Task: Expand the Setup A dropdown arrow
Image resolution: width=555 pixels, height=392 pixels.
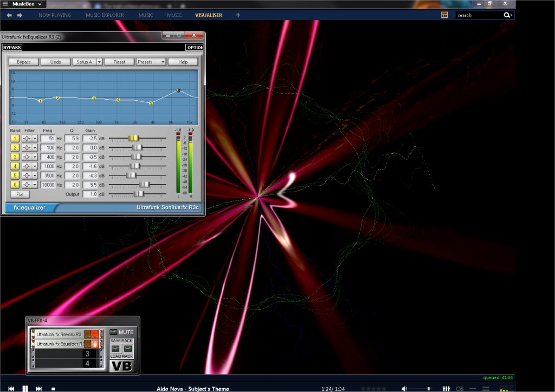Action: (100, 62)
